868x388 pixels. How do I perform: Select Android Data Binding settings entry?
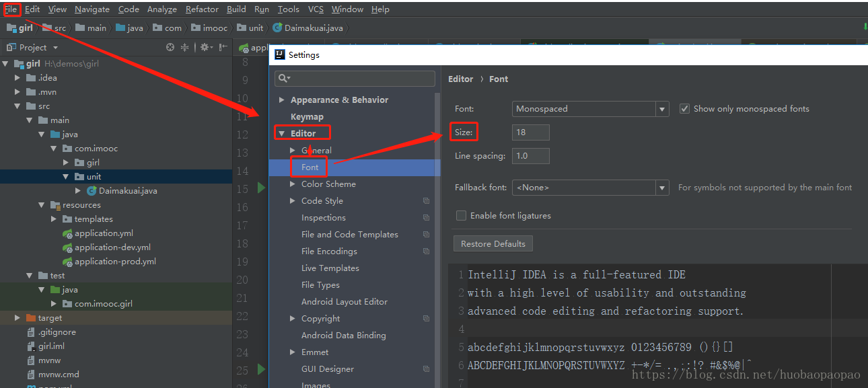click(x=344, y=336)
